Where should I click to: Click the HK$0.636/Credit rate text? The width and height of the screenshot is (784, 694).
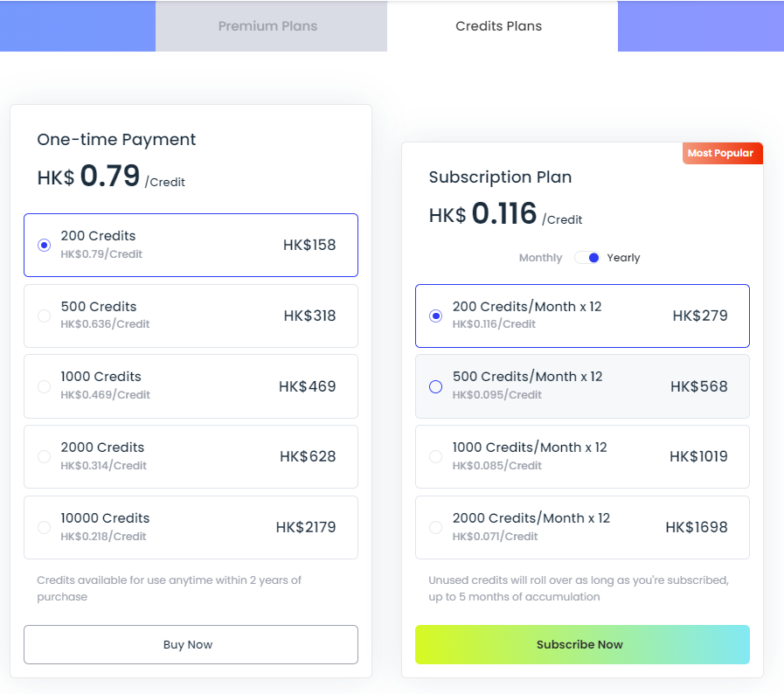105,324
